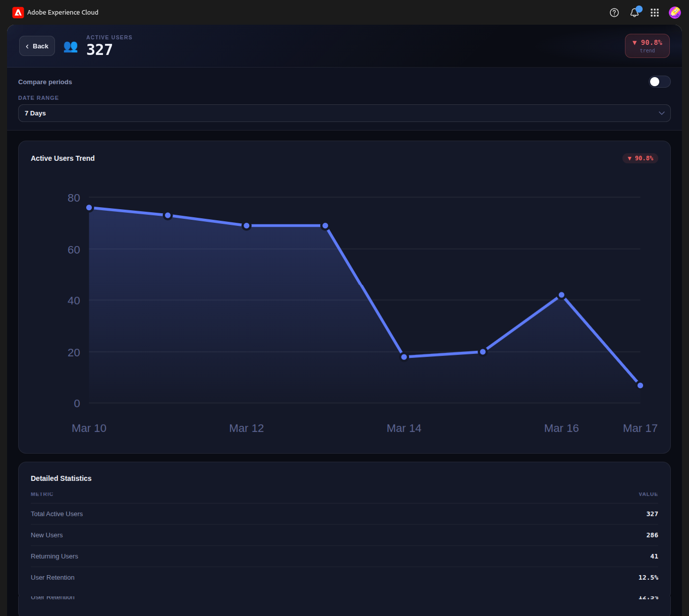Open the Date Range dropdown
Viewport: 689px width, 616px height.
344,113
